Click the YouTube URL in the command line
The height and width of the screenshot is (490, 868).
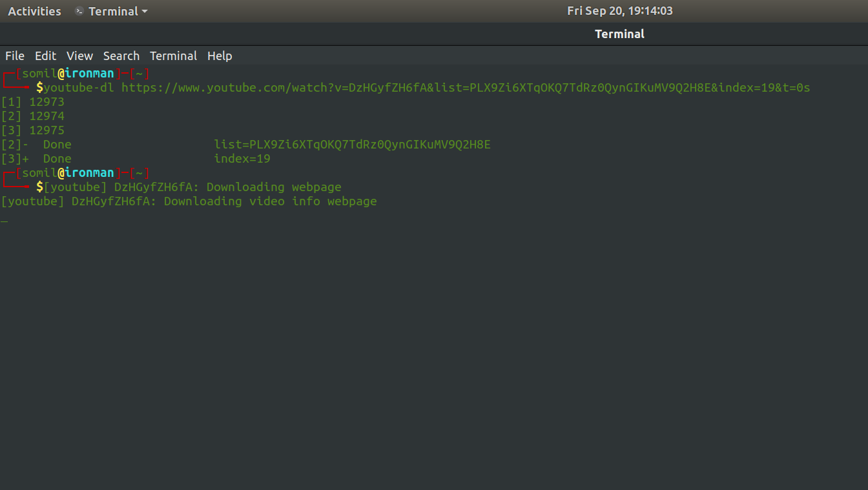click(x=465, y=88)
